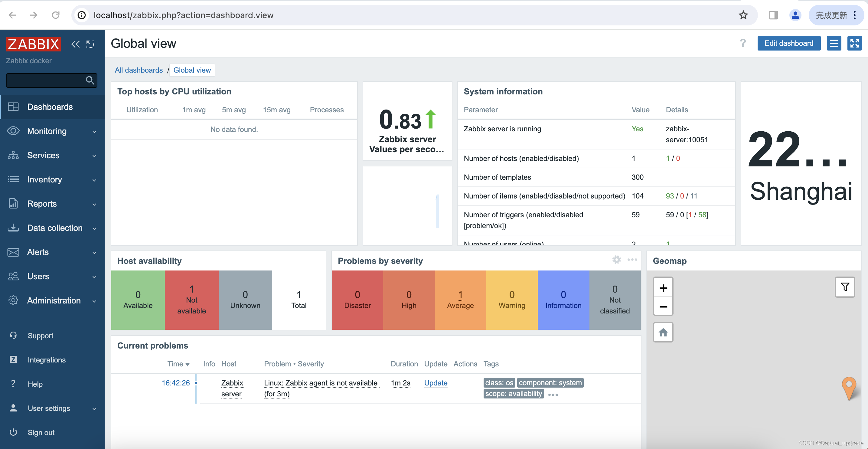Switch to the Global view breadcrumb tab
The image size is (868, 449).
coord(192,70)
